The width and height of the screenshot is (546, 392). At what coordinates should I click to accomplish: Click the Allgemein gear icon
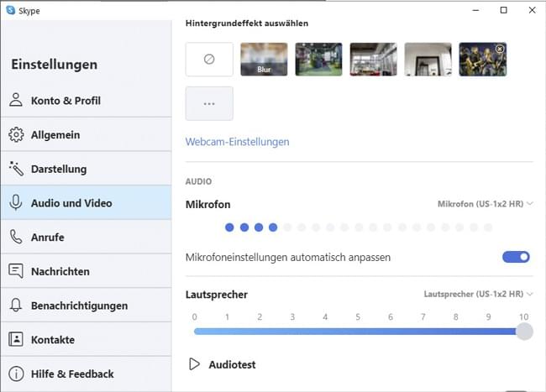click(x=16, y=134)
